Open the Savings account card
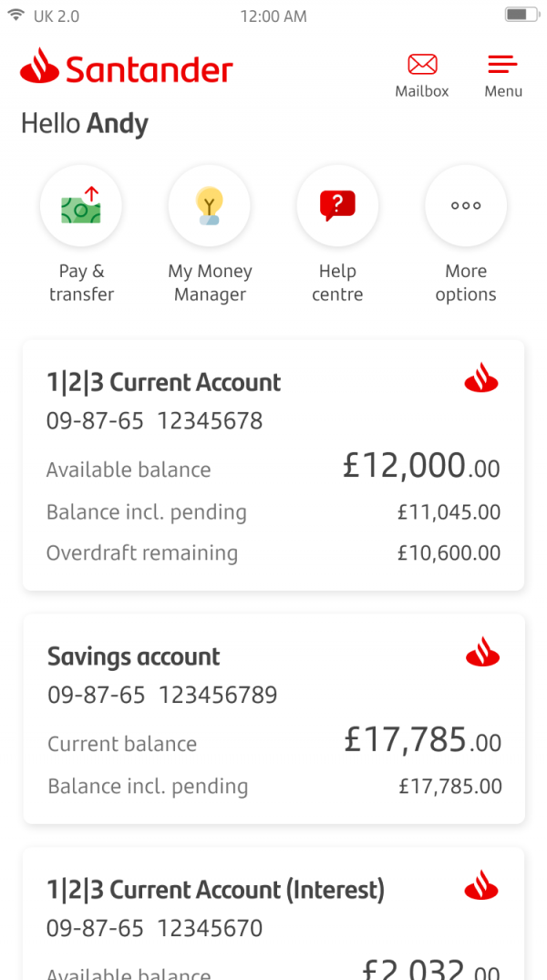This screenshot has height=980, width=547. (273, 718)
